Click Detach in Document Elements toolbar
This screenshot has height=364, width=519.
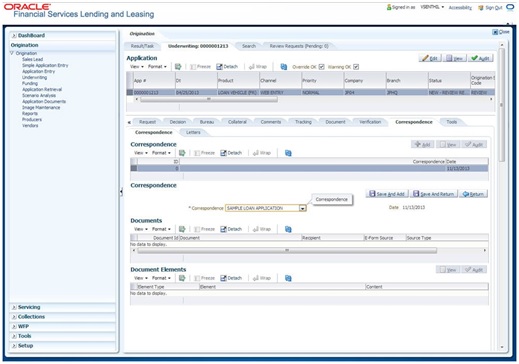pos(231,278)
